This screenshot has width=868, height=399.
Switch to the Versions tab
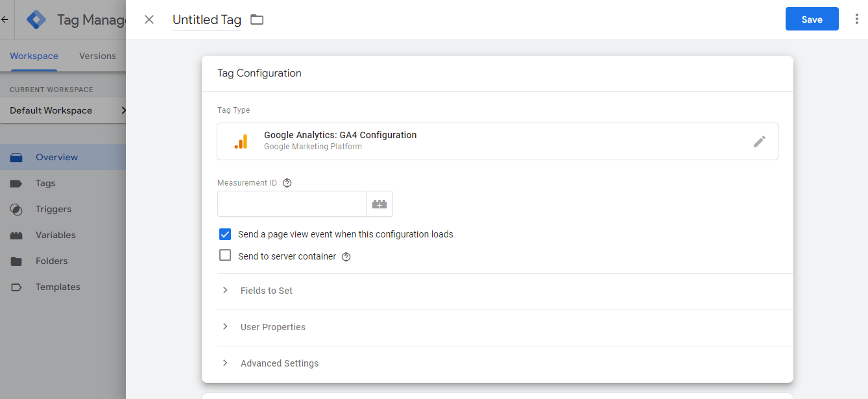pyautogui.click(x=97, y=56)
